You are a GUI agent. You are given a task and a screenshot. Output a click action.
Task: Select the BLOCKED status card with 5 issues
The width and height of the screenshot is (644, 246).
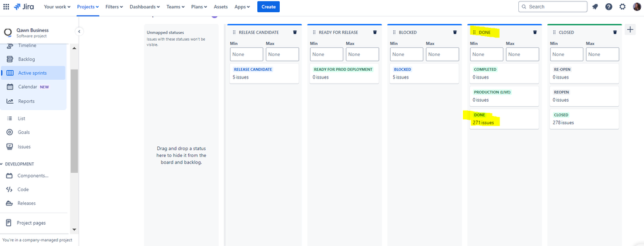click(424, 73)
